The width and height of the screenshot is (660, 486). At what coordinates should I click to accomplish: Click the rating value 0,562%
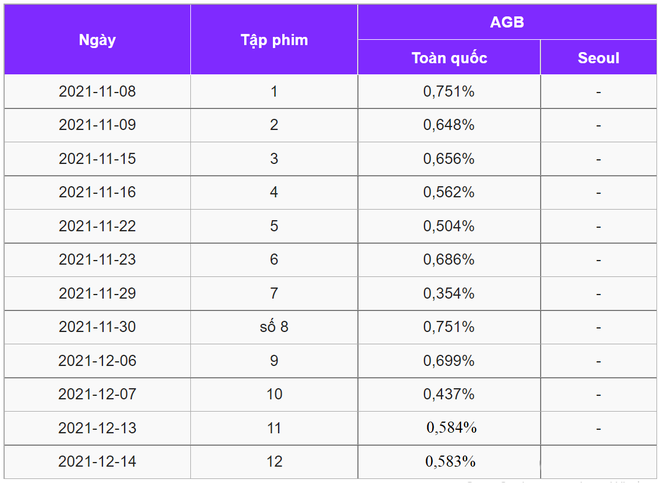click(449, 192)
